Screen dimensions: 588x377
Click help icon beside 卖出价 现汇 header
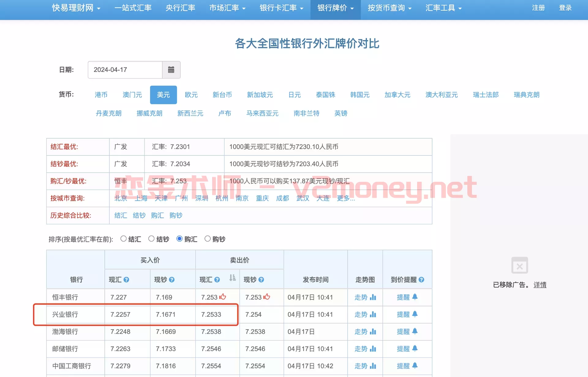click(x=217, y=280)
